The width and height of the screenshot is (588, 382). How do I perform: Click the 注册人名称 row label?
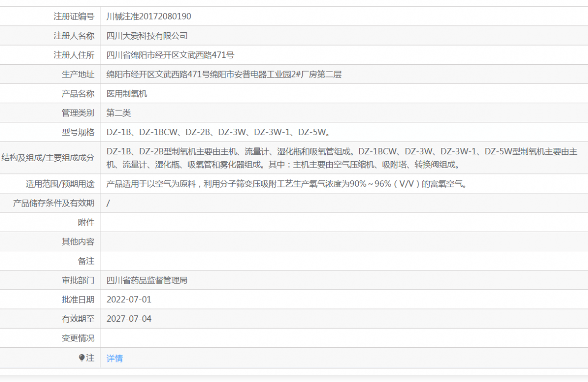click(73, 36)
